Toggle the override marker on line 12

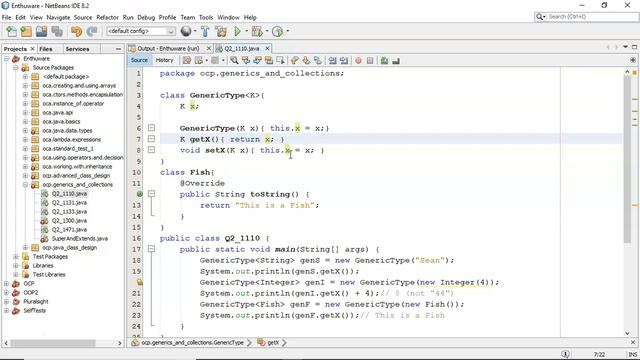tap(140, 194)
